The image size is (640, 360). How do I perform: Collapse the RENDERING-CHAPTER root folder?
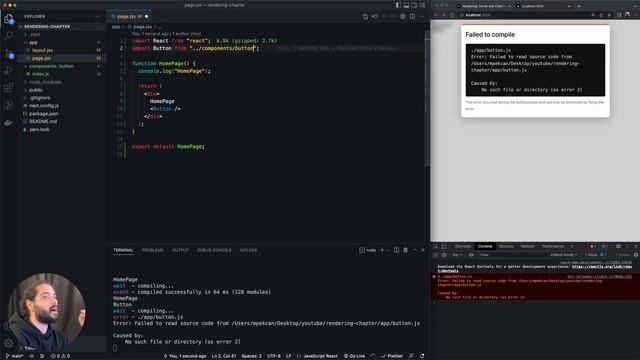(47, 27)
